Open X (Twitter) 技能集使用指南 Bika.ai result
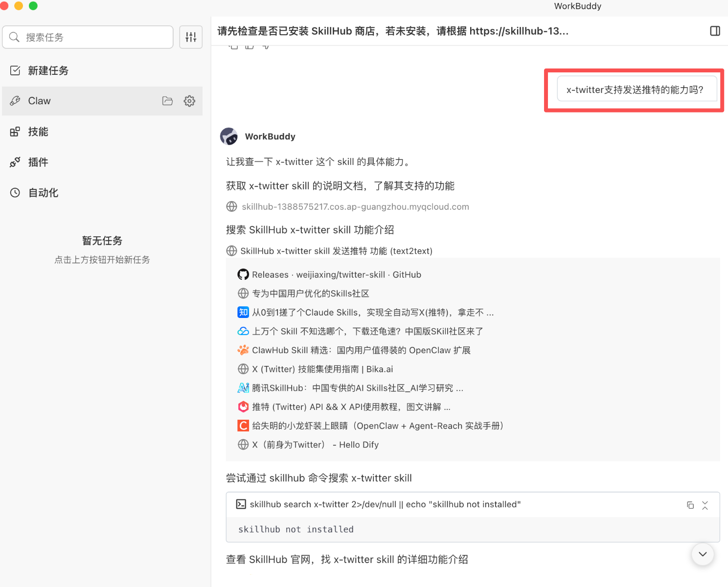Screen dimensions: 728x587 pos(322,369)
